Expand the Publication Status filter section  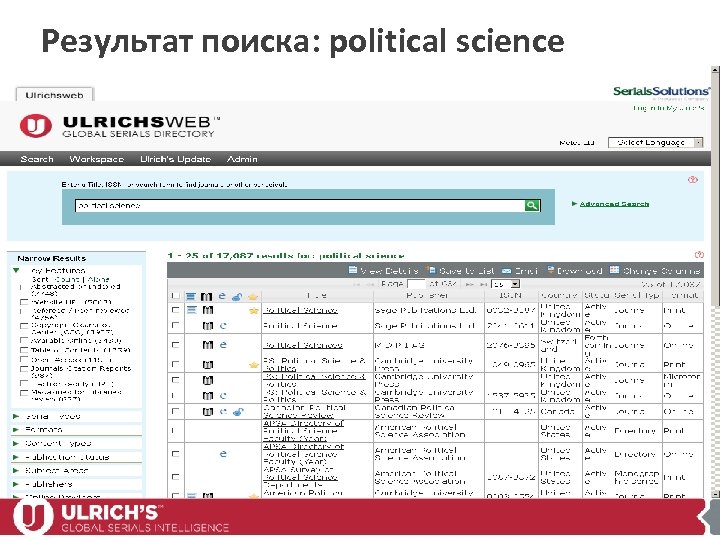coord(17,457)
